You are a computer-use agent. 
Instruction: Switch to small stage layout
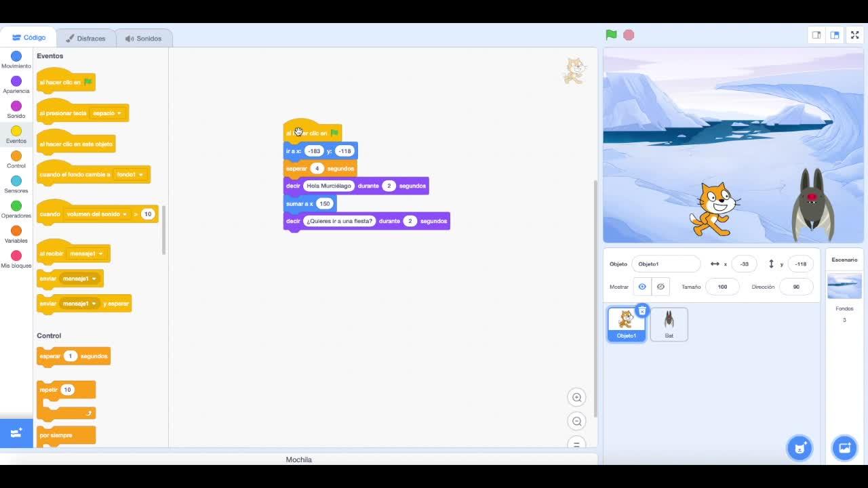(x=816, y=35)
